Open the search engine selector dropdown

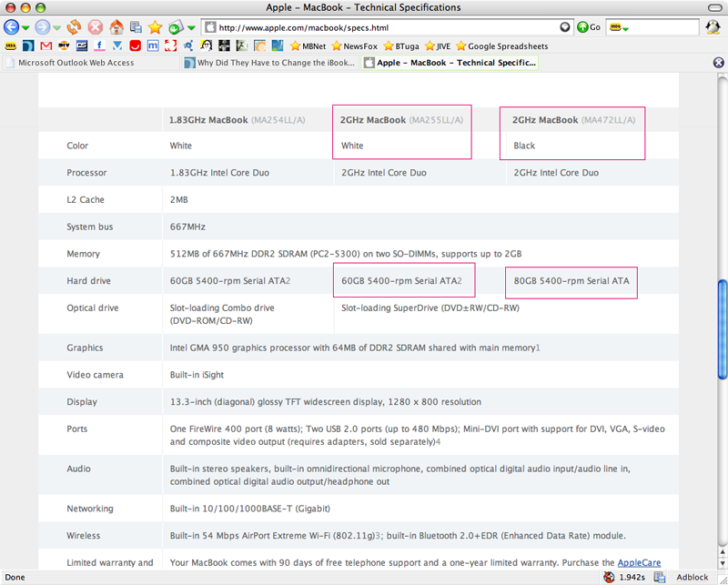(619, 28)
